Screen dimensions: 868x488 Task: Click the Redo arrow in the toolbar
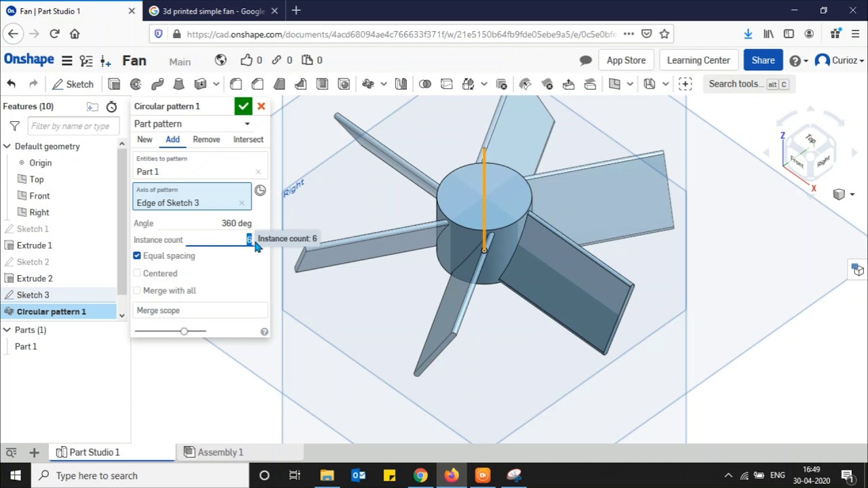coord(33,84)
